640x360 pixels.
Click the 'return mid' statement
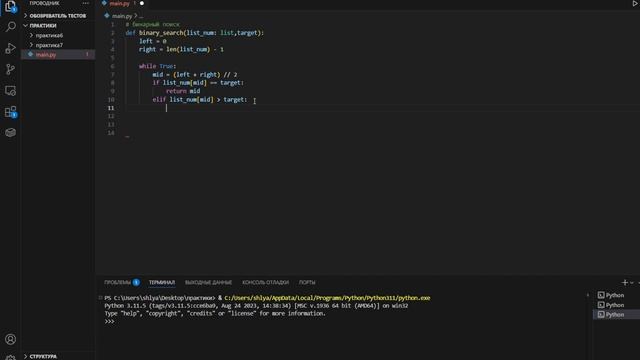(183, 91)
